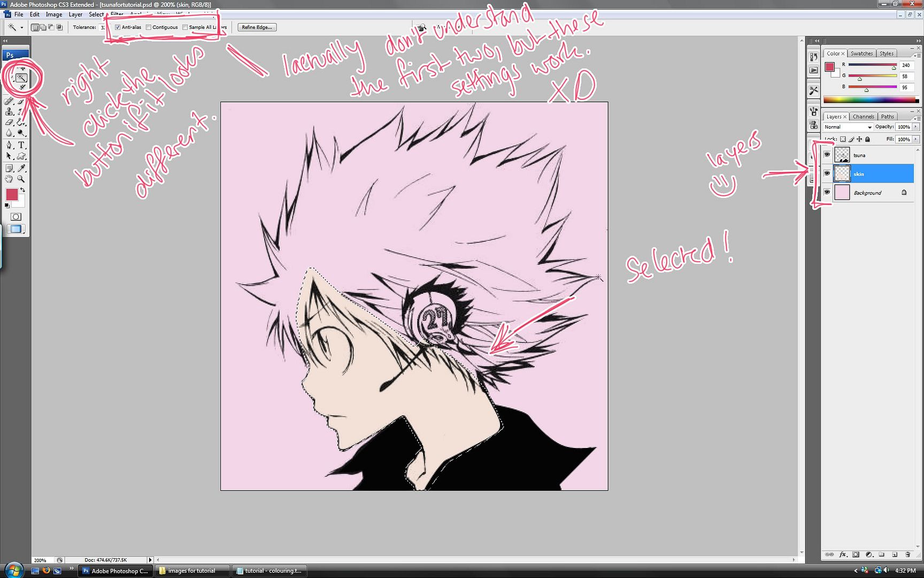Select the Eyedropper tool
The height and width of the screenshot is (578, 924).
[x=21, y=168]
